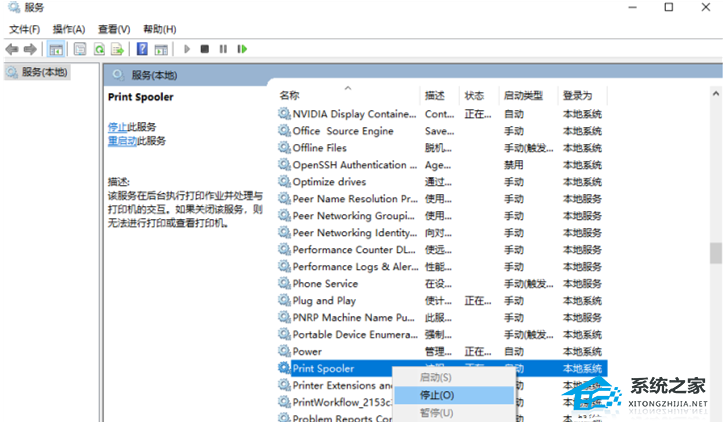Open the 查看(V) menu

point(114,29)
